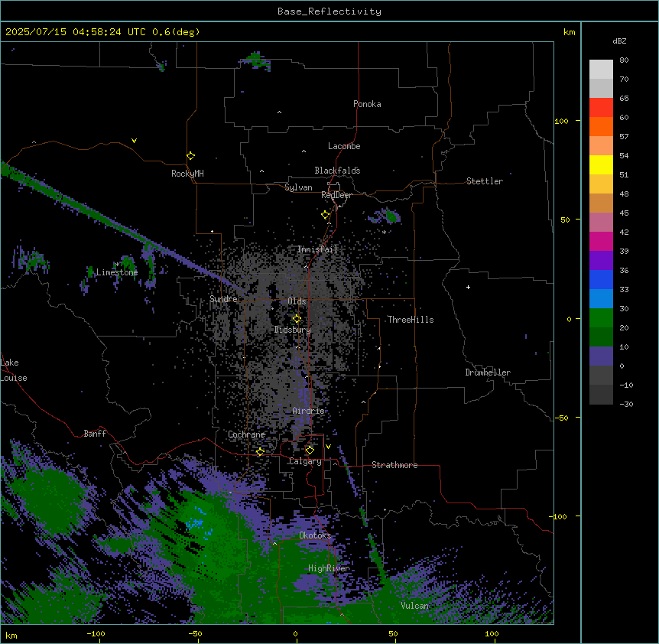The height and width of the screenshot is (644, 659).
Task: Click the yellow diamond marker above Calgary
Action: point(310,450)
